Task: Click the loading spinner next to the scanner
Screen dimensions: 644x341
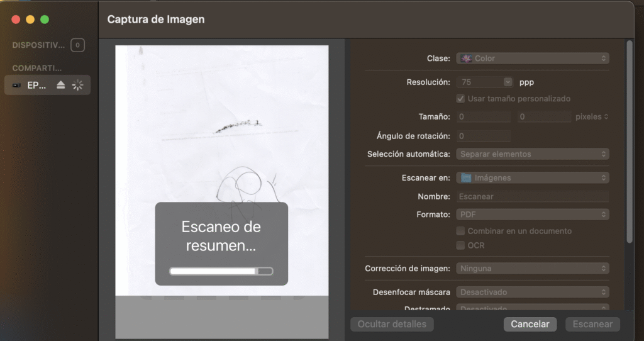Action: 77,86
